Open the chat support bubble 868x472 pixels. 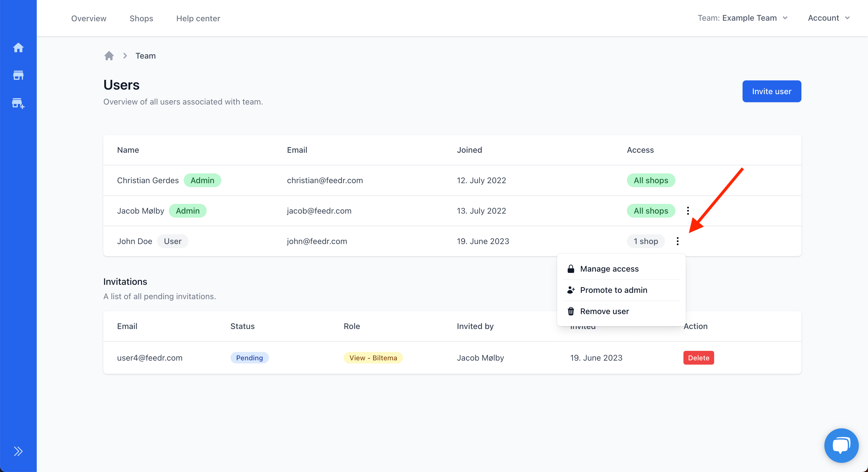click(x=841, y=445)
